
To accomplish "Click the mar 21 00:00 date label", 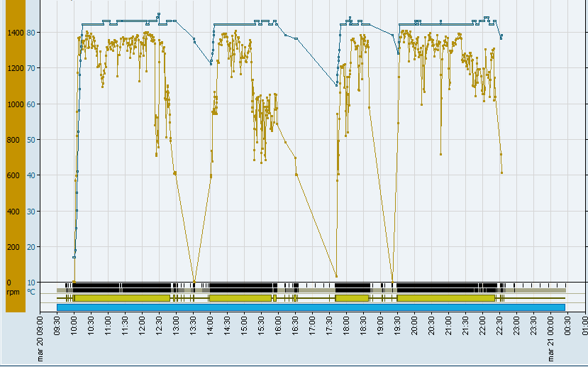I will [x=551, y=339].
